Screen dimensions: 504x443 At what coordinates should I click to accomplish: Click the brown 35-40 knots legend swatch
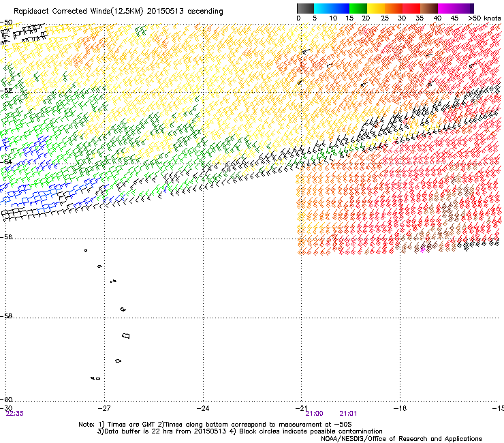(x=429, y=8)
